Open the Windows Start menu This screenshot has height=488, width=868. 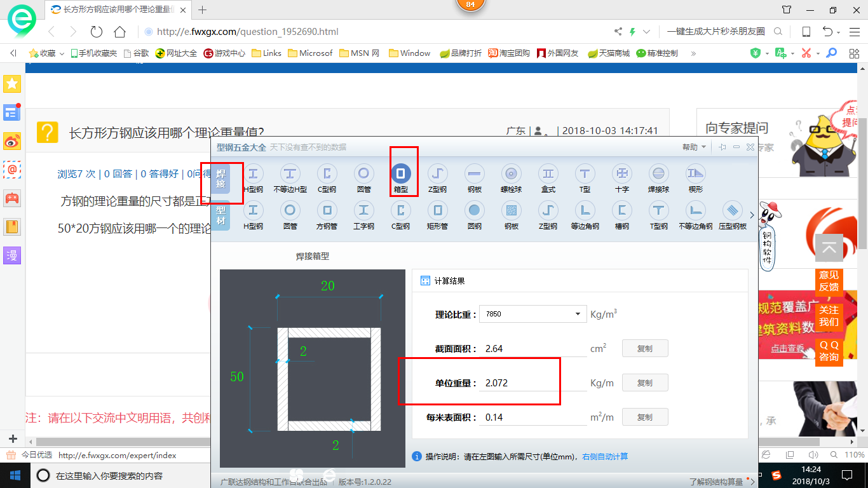point(15,475)
